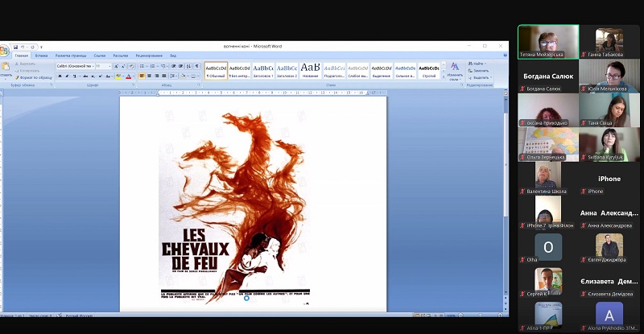
Task: Toggle show paragraph marks ¶
Action: [x=197, y=66]
